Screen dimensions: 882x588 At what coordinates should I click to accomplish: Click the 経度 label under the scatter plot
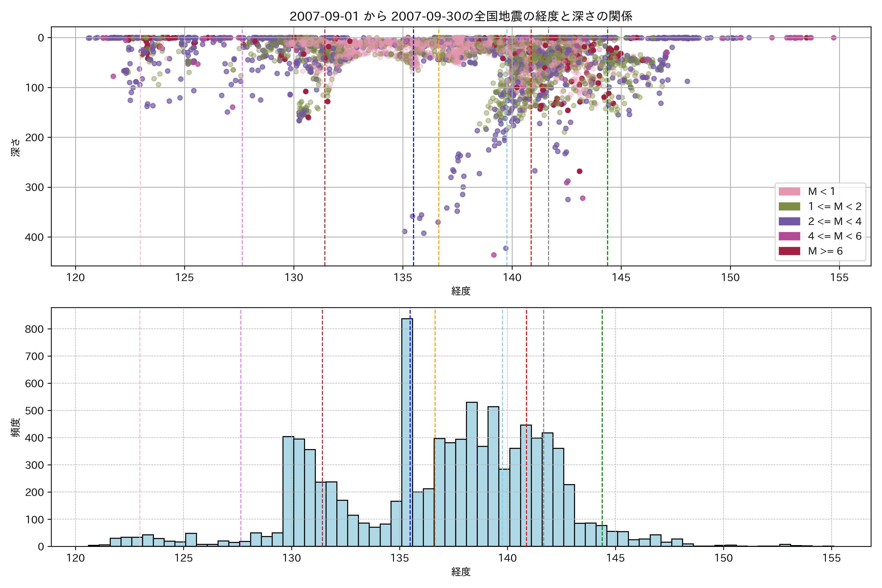(x=461, y=291)
